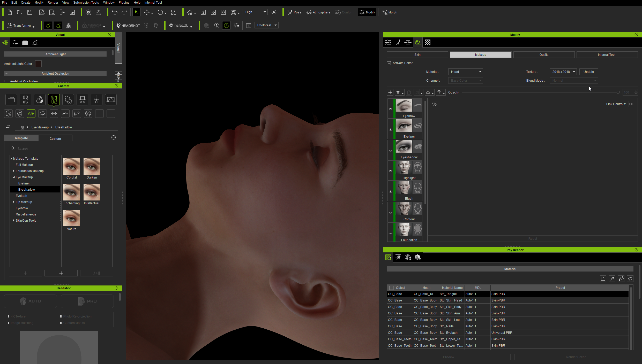Click the Home view icon
Screen dimensions: 642x364
click(190, 12)
